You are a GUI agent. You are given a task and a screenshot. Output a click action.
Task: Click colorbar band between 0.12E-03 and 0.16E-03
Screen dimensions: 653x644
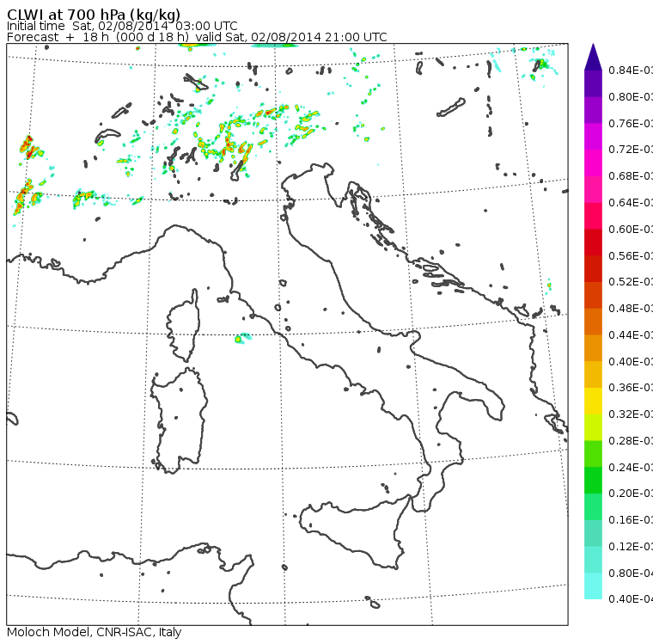[593, 534]
